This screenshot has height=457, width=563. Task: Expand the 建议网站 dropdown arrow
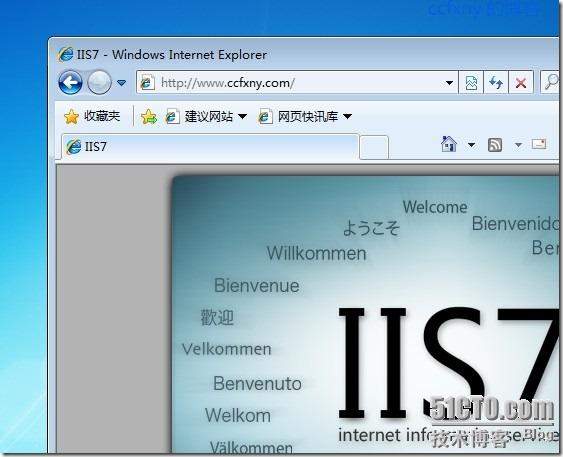(x=242, y=117)
